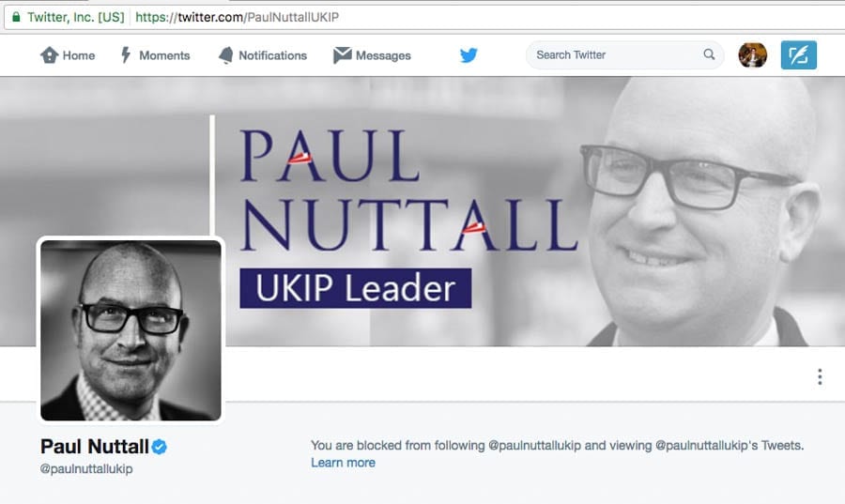Open the Notifications tab
Viewport: 845px width, 504px height.
pyautogui.click(x=272, y=55)
